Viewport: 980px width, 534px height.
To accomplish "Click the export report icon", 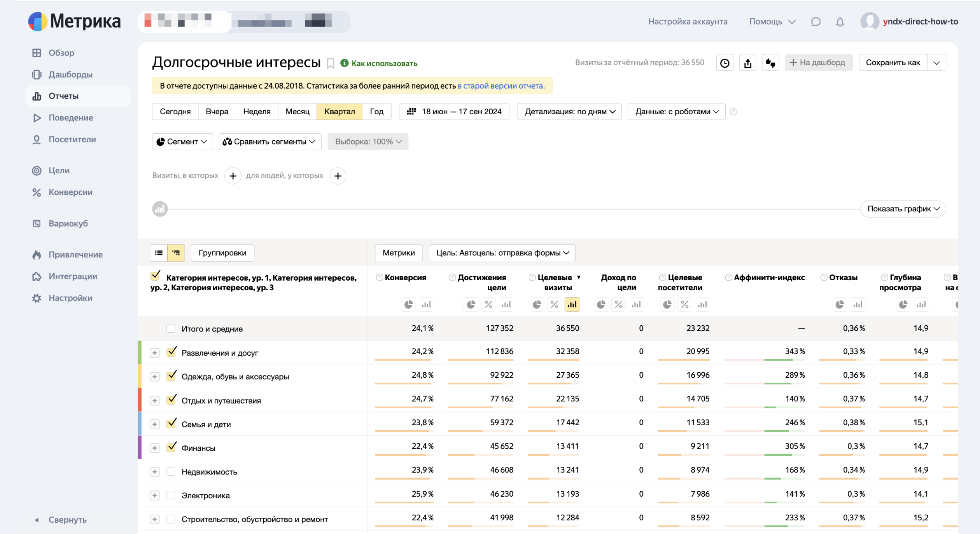I will [x=747, y=63].
